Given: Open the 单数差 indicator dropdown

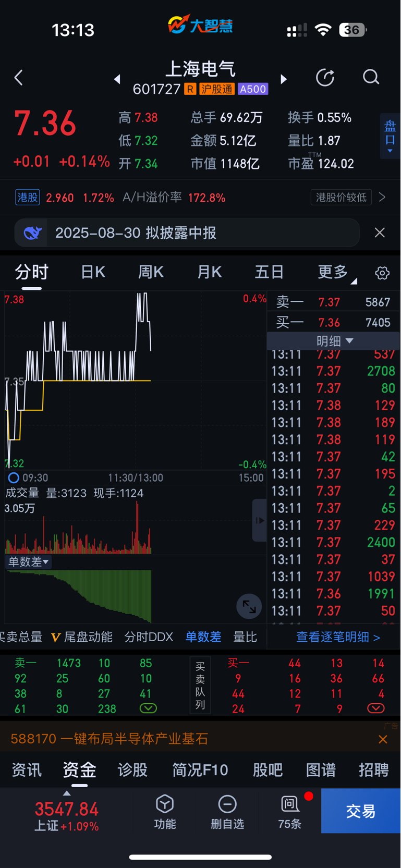Looking at the screenshot, I should [28, 561].
